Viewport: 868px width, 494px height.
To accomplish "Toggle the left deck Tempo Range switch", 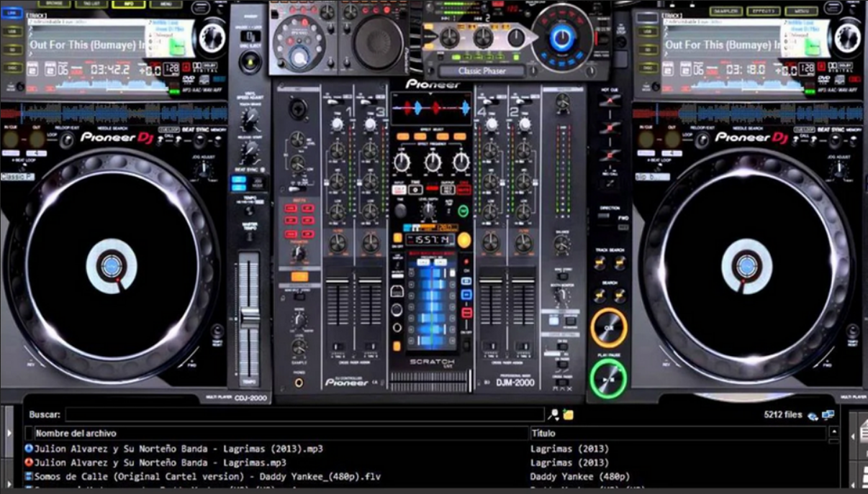I will point(250,209).
